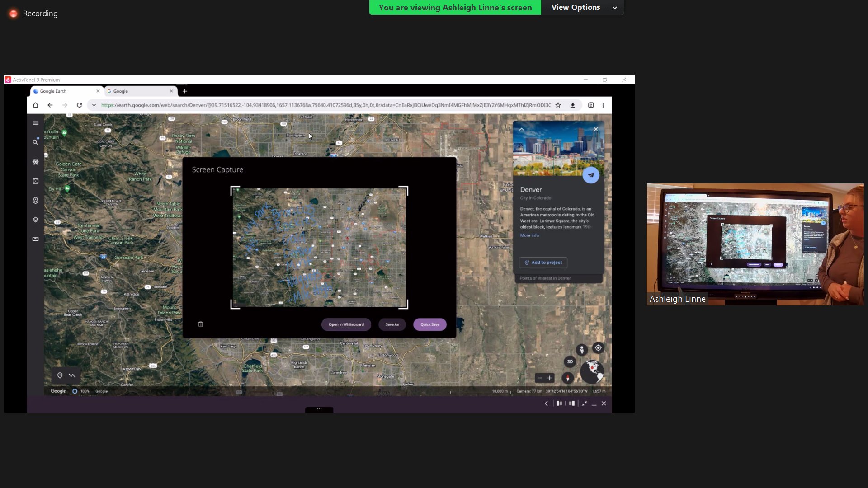Close the Google browser tab

[x=171, y=91]
